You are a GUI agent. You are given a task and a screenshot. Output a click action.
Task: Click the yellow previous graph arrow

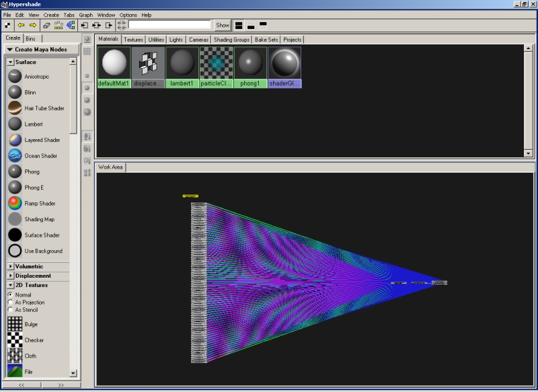21,25
